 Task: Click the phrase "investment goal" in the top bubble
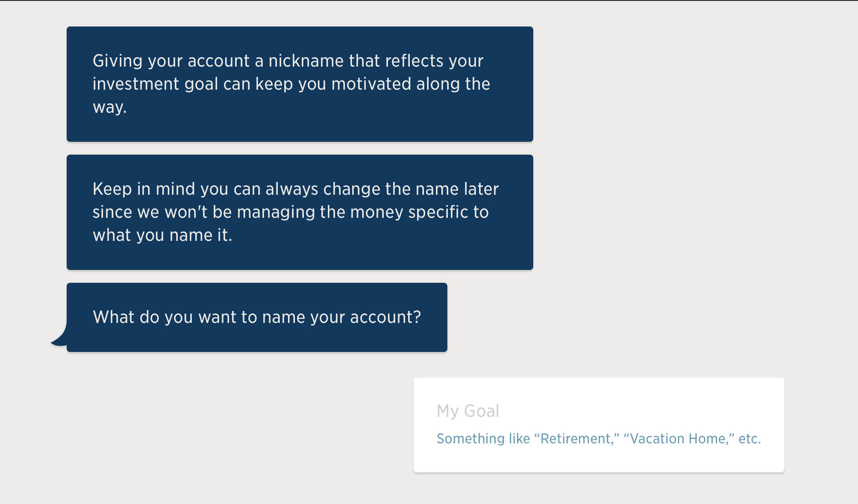155,84
